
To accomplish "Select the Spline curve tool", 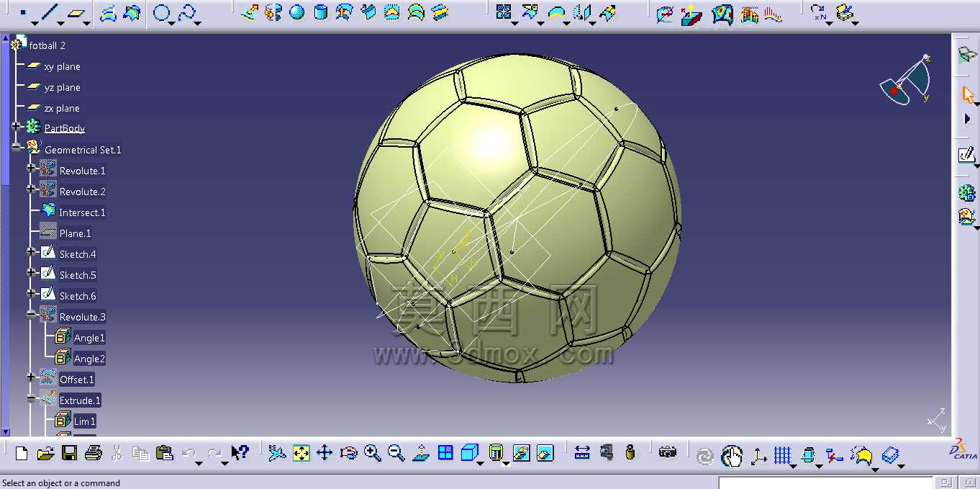I will pyautogui.click(x=186, y=12).
